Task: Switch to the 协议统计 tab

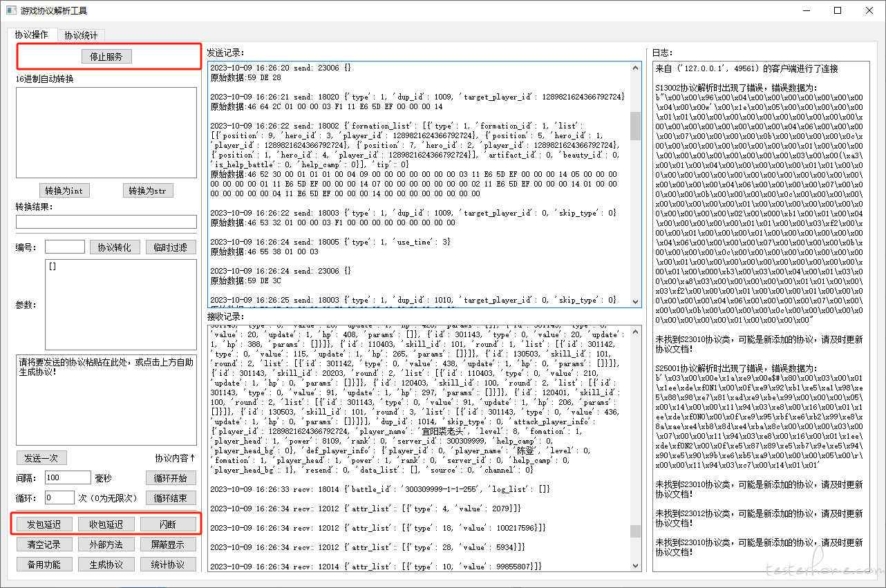Action: tap(81, 35)
